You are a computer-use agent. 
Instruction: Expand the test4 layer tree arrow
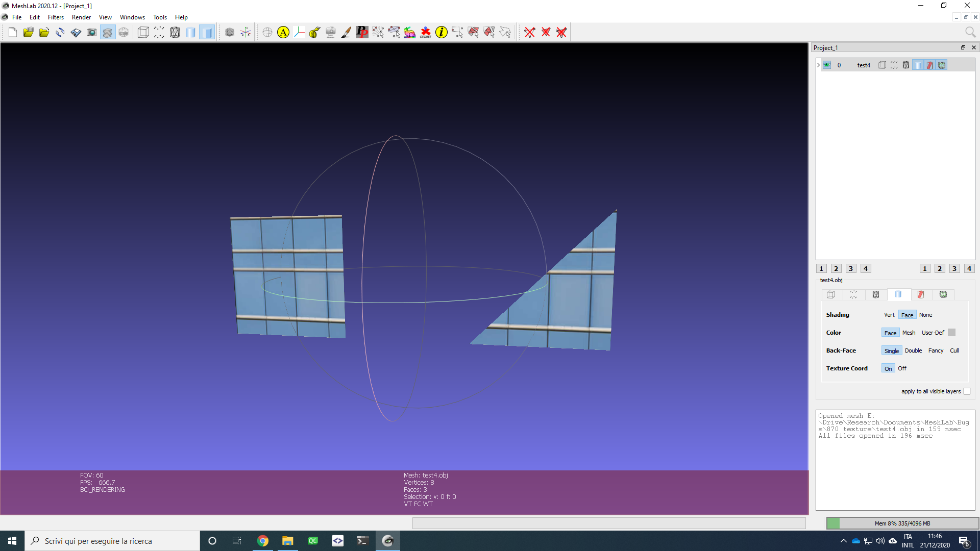coord(819,65)
